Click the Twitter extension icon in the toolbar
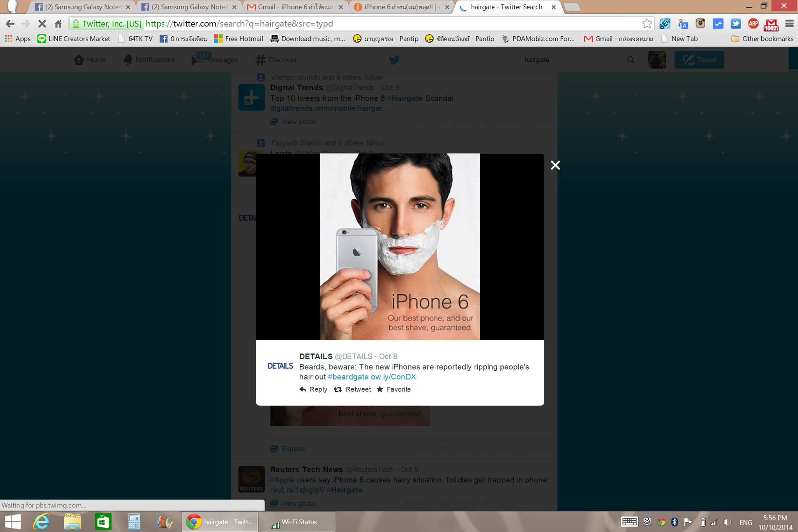This screenshot has width=798, height=532. [x=736, y=24]
